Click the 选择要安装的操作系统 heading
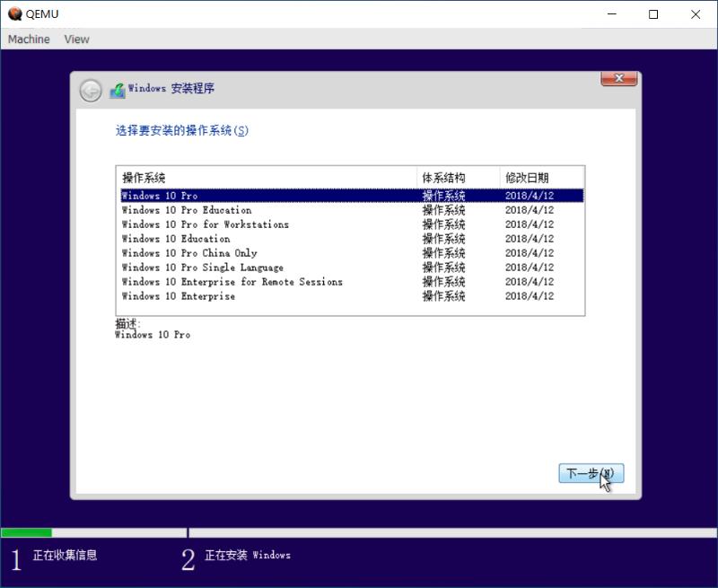The image size is (718, 588). [x=179, y=132]
